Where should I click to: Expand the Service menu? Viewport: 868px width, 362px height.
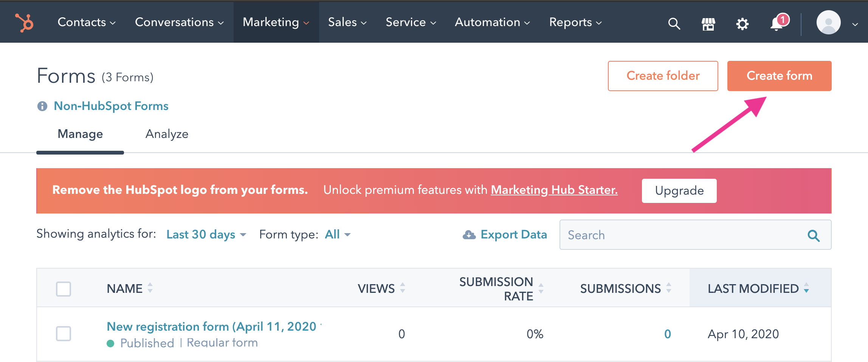coord(411,22)
